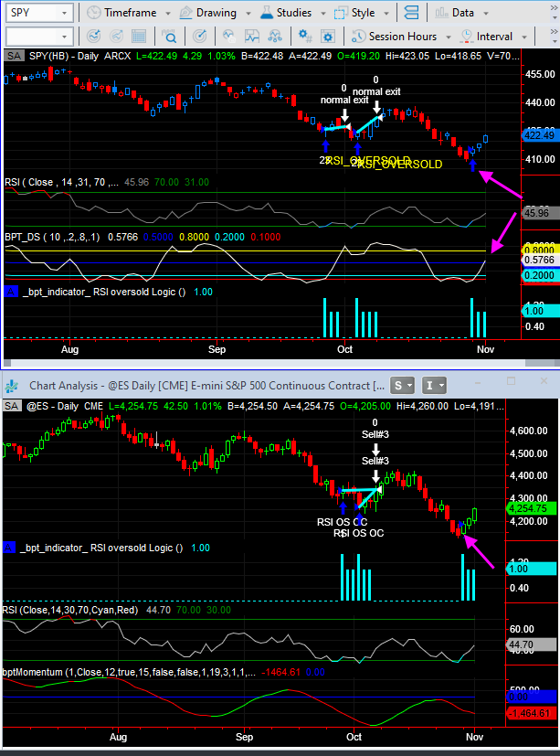Click the Data bar-chart icon

pos(441,13)
